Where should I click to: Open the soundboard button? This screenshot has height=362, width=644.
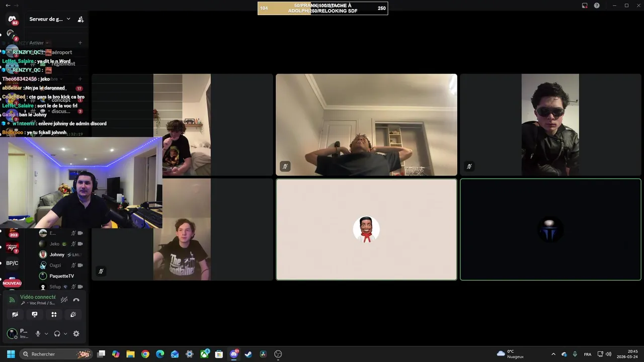(73, 314)
